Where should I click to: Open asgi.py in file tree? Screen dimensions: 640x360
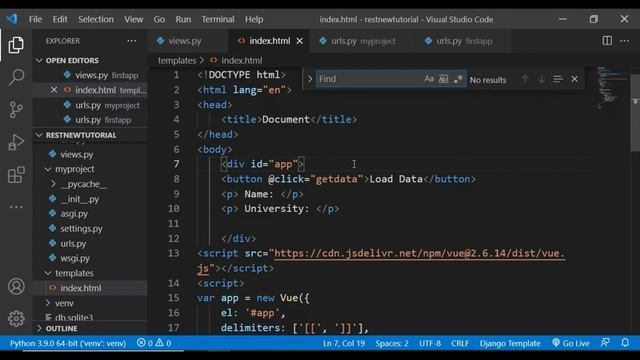tap(74, 213)
